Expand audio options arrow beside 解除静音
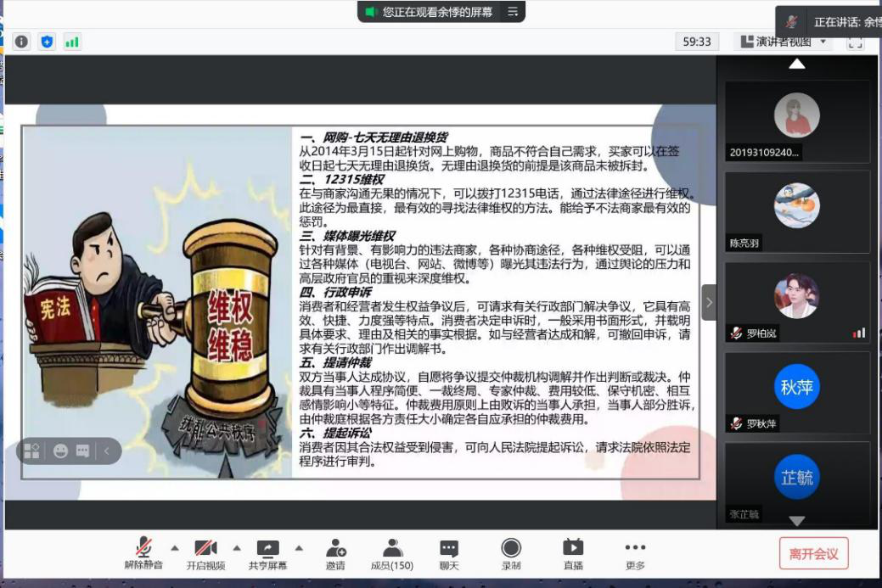 point(175,547)
